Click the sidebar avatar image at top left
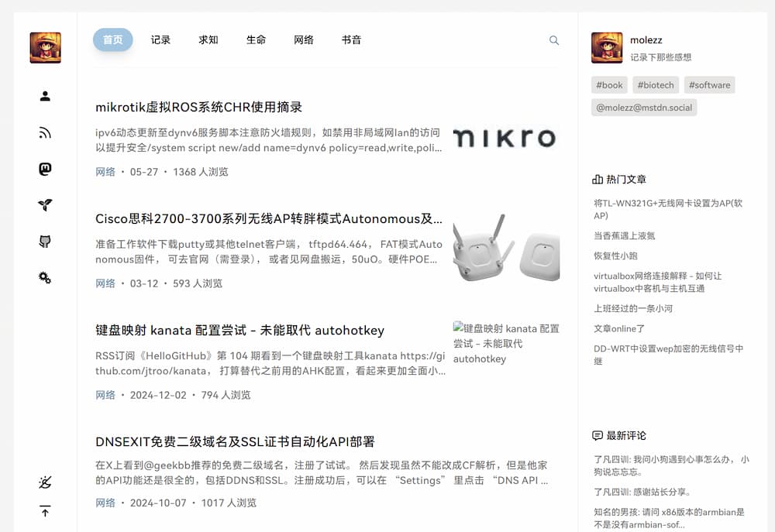Viewport: 775px width, 532px height. point(46,48)
